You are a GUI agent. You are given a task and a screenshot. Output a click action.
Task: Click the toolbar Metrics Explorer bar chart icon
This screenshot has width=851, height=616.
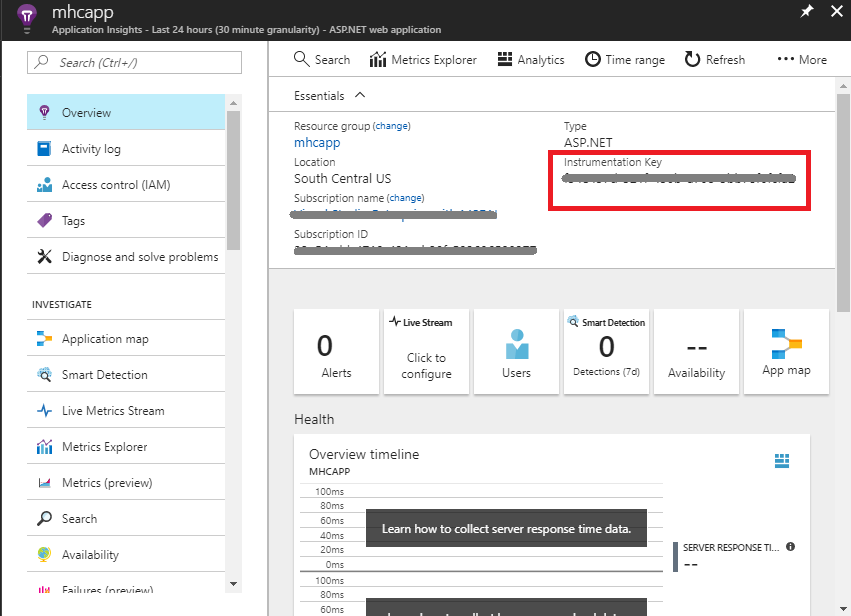click(378, 59)
